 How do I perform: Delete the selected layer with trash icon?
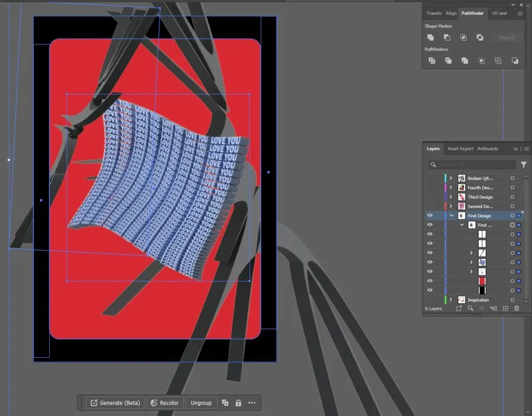click(516, 308)
